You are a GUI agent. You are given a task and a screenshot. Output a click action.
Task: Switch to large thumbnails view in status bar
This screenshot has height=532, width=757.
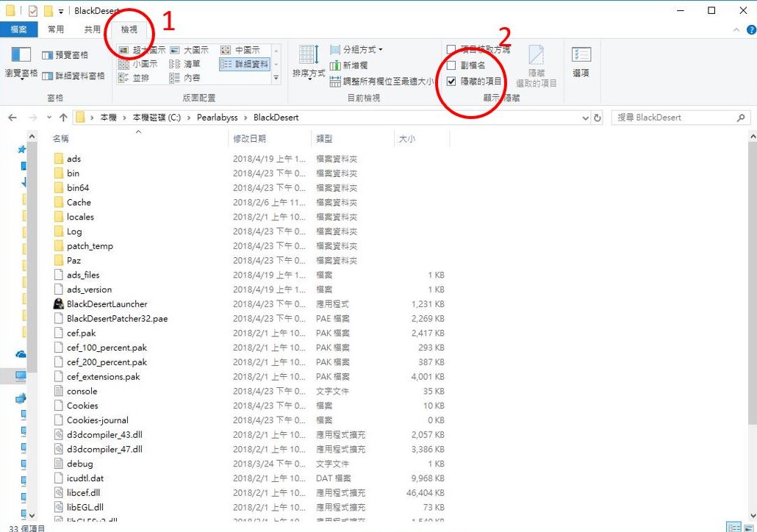coord(749,528)
